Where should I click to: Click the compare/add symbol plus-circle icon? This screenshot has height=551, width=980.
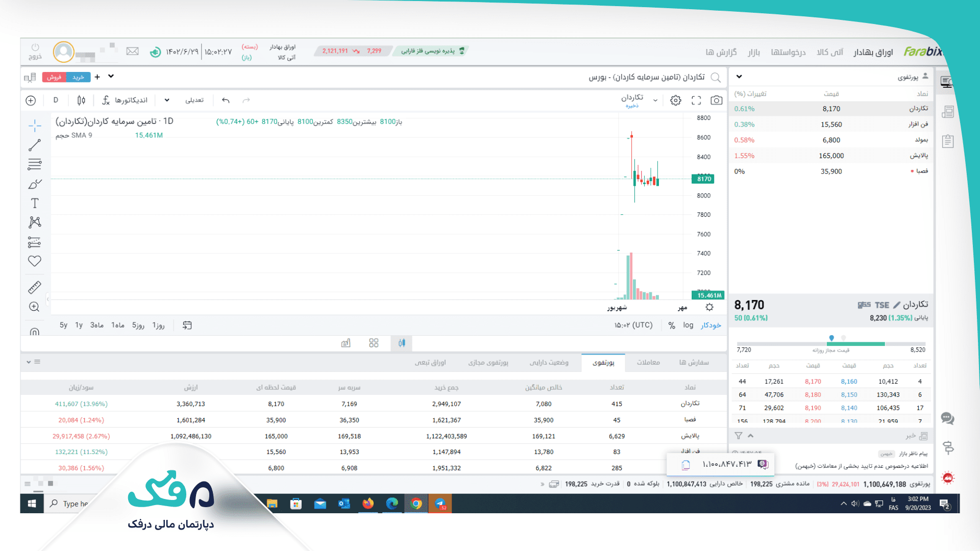(31, 101)
